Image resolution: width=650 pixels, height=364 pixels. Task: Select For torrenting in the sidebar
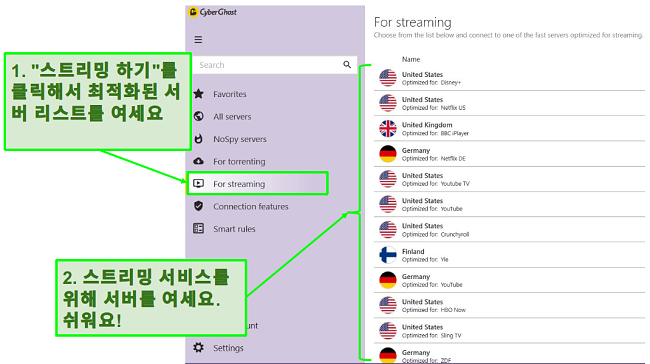pyautogui.click(x=239, y=162)
